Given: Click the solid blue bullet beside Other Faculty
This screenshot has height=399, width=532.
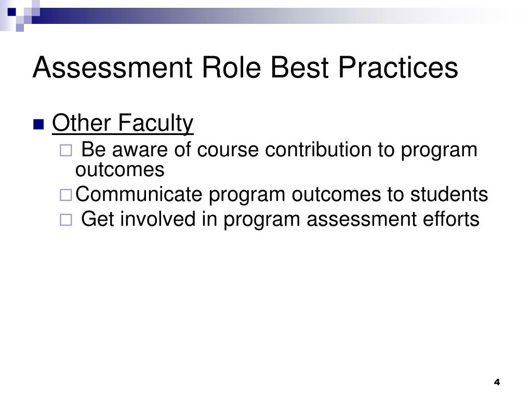Looking at the screenshot, I should pyautogui.click(x=38, y=125).
